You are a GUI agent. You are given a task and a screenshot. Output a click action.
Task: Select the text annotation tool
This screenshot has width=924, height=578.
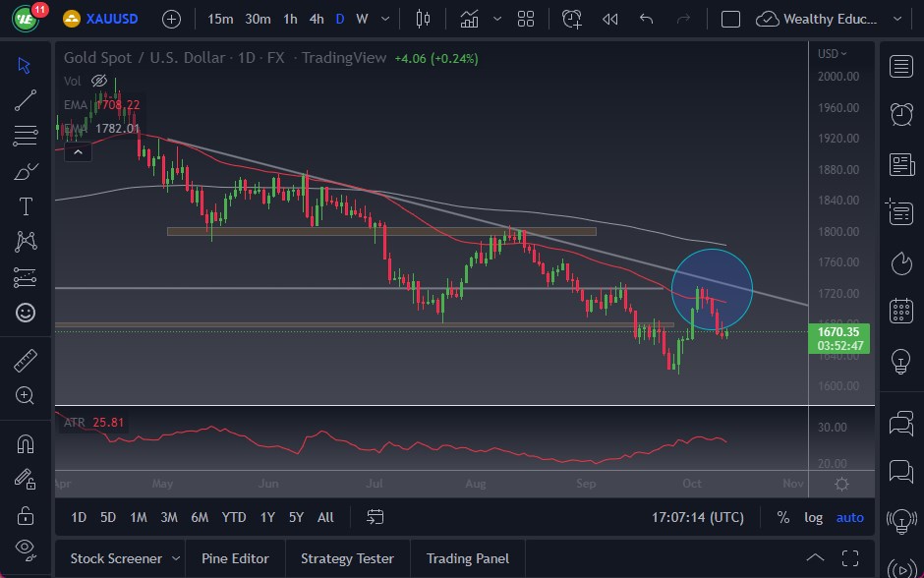26,206
